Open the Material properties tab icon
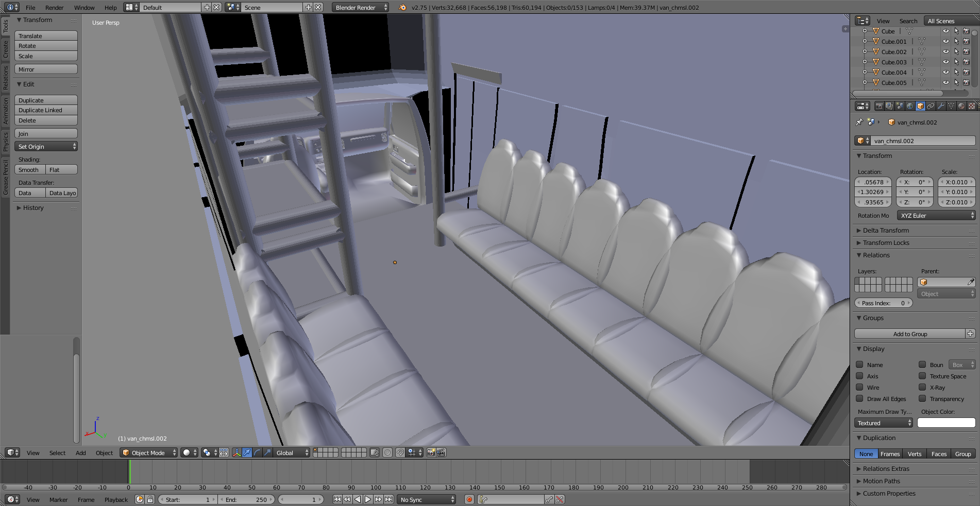 point(961,106)
